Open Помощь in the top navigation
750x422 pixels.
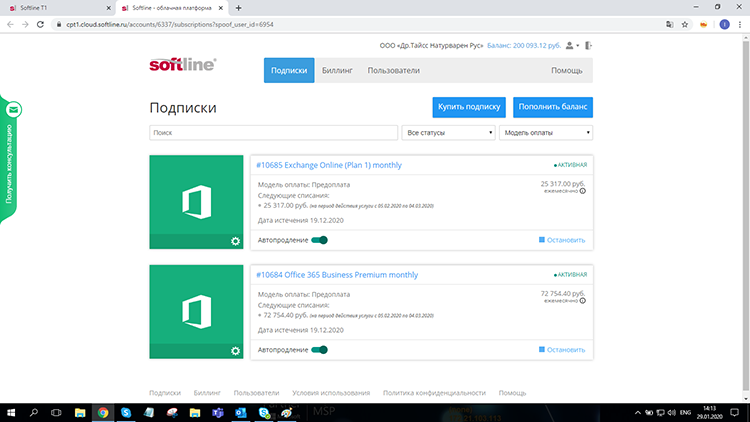tap(567, 70)
